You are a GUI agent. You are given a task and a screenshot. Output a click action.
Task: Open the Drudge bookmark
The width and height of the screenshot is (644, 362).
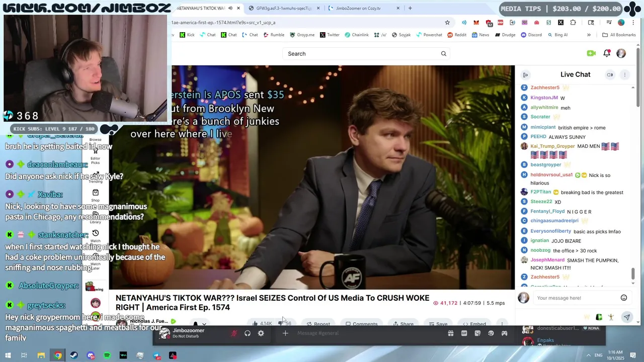[x=505, y=35]
